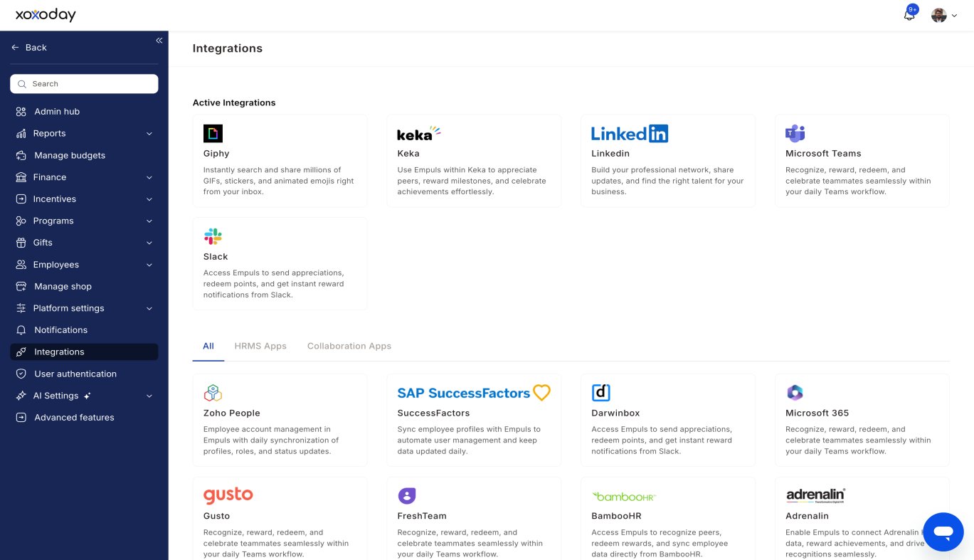The width and height of the screenshot is (974, 560).
Task: Click the LinkedIn logo
Action: click(x=630, y=133)
